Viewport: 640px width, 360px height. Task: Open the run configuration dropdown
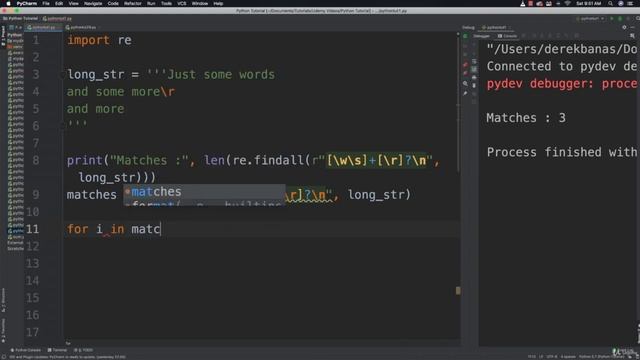(x=590, y=19)
